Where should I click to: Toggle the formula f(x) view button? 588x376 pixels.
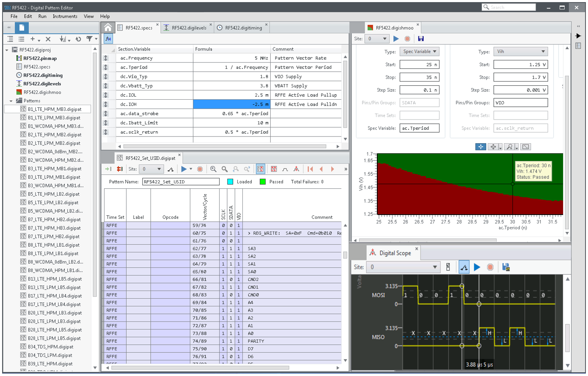point(108,39)
